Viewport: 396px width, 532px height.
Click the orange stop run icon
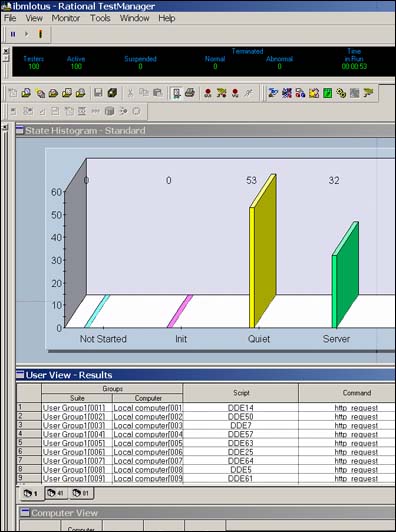pyautogui.click(x=40, y=34)
